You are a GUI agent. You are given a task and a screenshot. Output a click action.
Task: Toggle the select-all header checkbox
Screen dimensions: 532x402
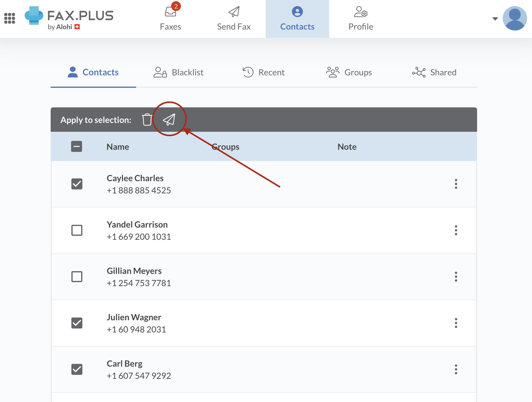77,146
